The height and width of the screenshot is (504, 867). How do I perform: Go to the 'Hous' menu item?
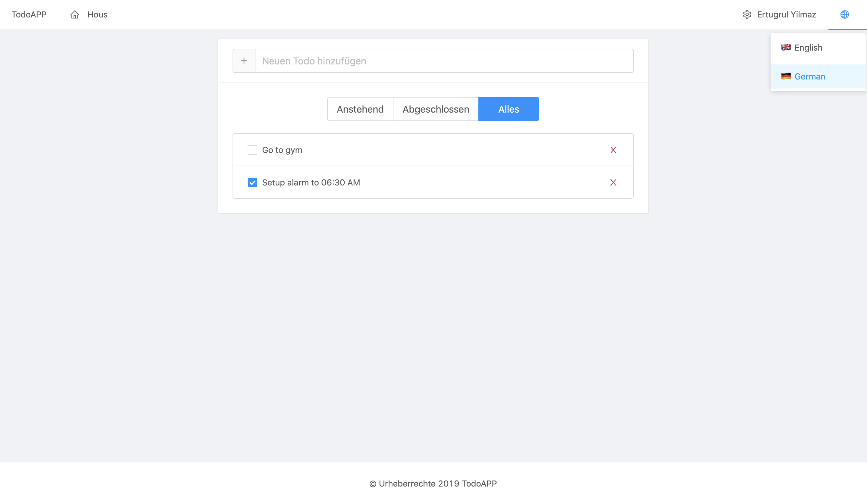coord(97,14)
